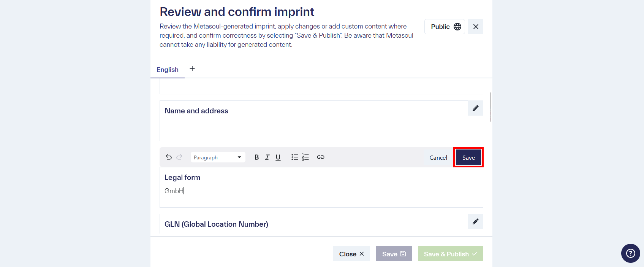The width and height of the screenshot is (644, 267).
Task: Switch to the English tab
Action: click(168, 70)
